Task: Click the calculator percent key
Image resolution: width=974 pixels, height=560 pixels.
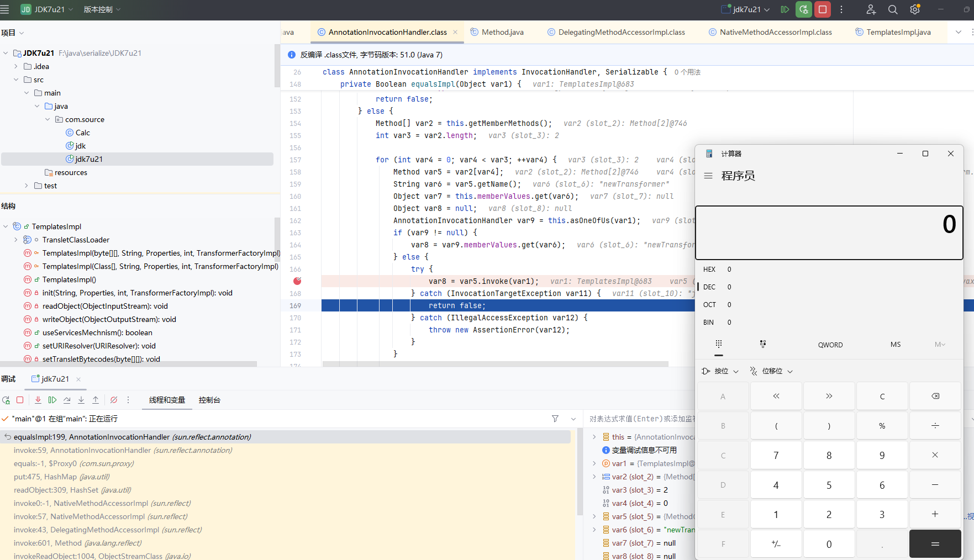Action: click(882, 426)
